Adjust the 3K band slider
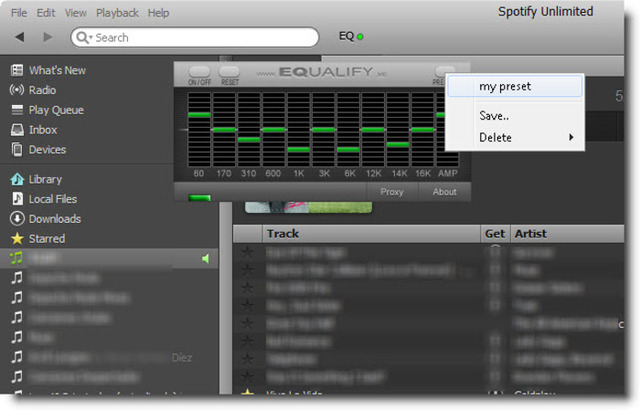 coord(324,130)
